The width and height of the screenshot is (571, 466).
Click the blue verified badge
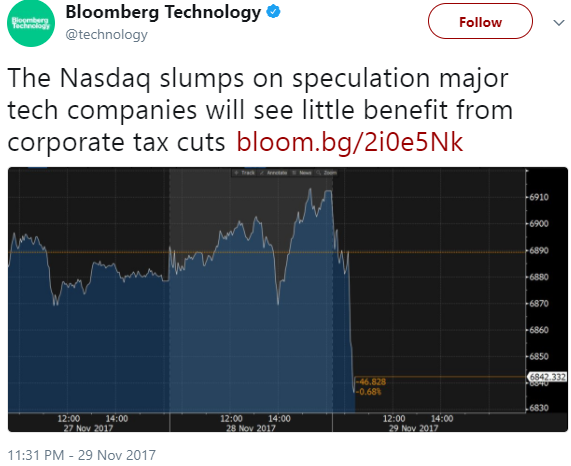273,12
